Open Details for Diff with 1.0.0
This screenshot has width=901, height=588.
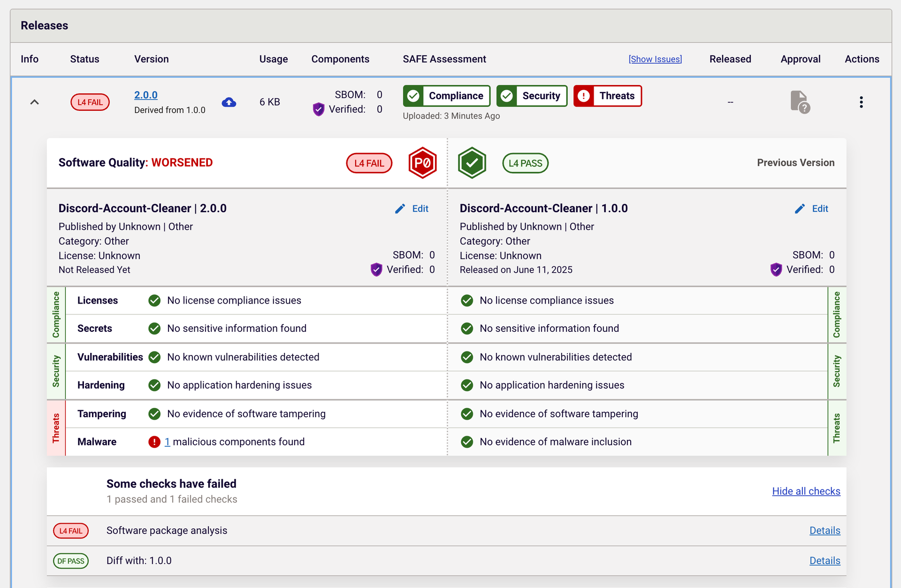click(x=825, y=561)
